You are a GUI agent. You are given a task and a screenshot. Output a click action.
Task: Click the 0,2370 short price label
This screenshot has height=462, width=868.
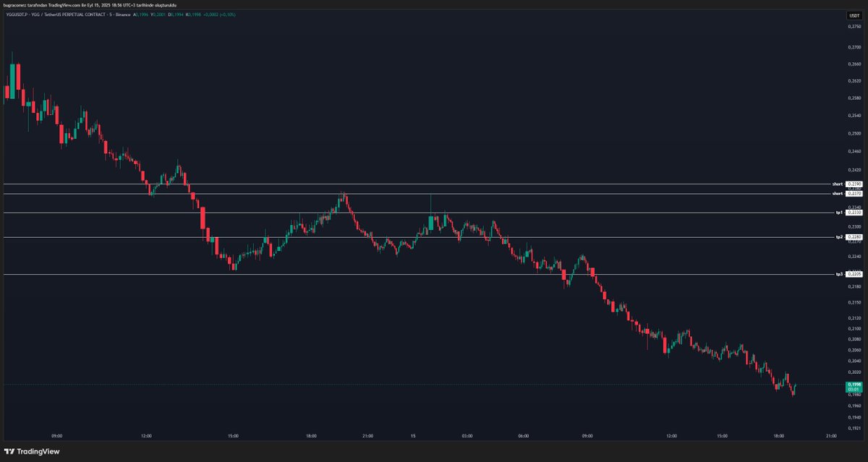coord(854,194)
